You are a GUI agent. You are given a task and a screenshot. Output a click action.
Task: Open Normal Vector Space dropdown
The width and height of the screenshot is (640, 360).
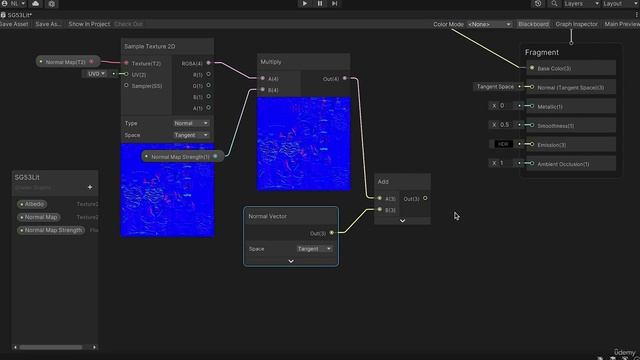314,249
